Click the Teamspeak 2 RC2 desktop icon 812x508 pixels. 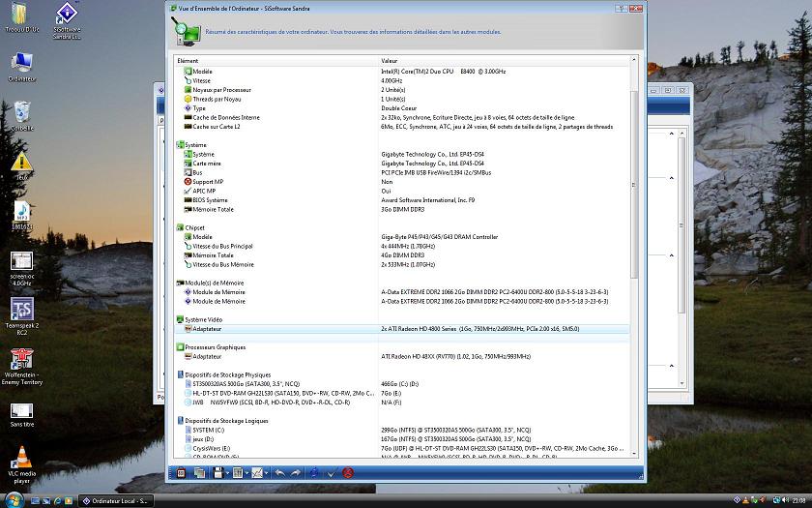[21, 316]
